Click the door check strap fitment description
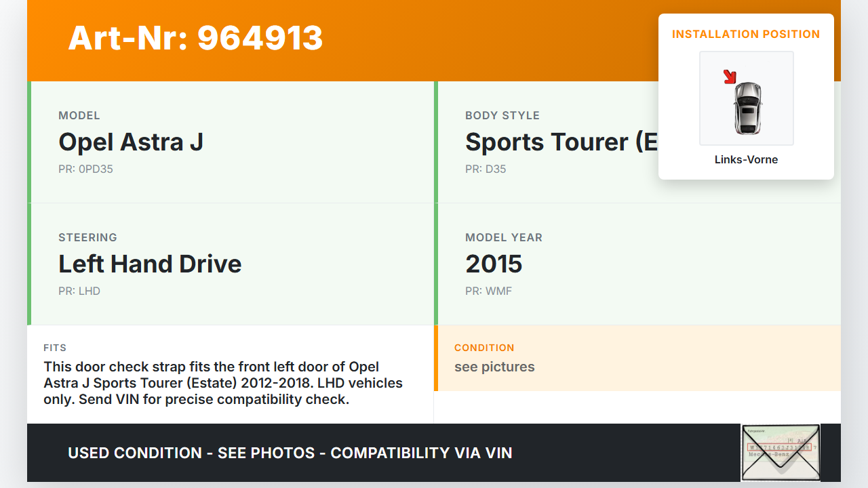The width and height of the screenshot is (868, 488). click(x=223, y=383)
